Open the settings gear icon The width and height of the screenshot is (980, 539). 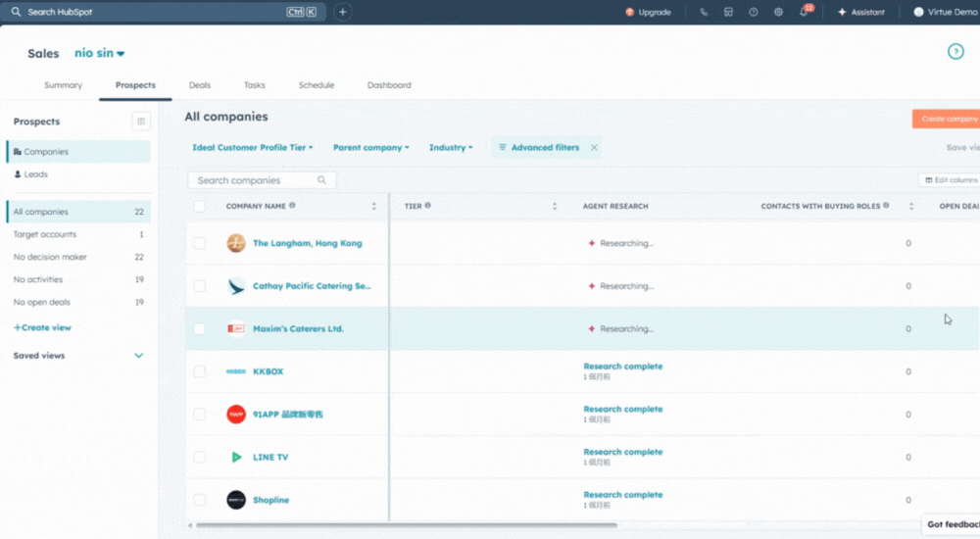[778, 12]
